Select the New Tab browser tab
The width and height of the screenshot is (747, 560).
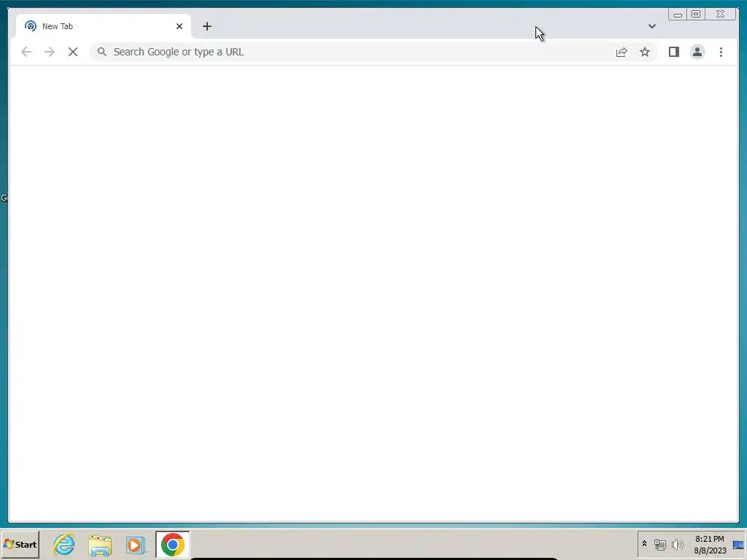pyautogui.click(x=104, y=26)
